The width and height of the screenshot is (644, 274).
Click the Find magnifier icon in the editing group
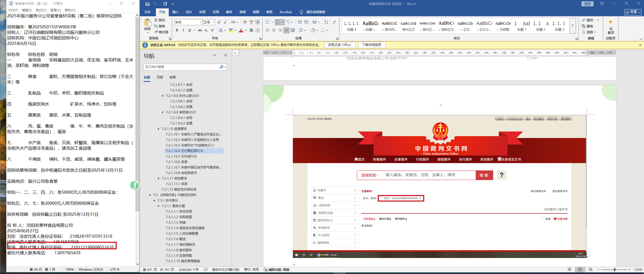[584, 20]
